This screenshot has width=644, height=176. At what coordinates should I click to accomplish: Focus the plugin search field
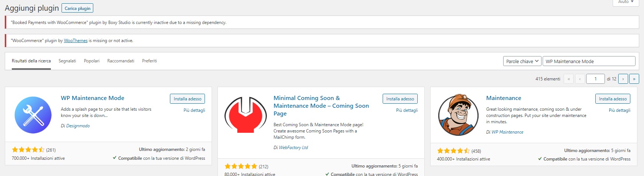589,61
